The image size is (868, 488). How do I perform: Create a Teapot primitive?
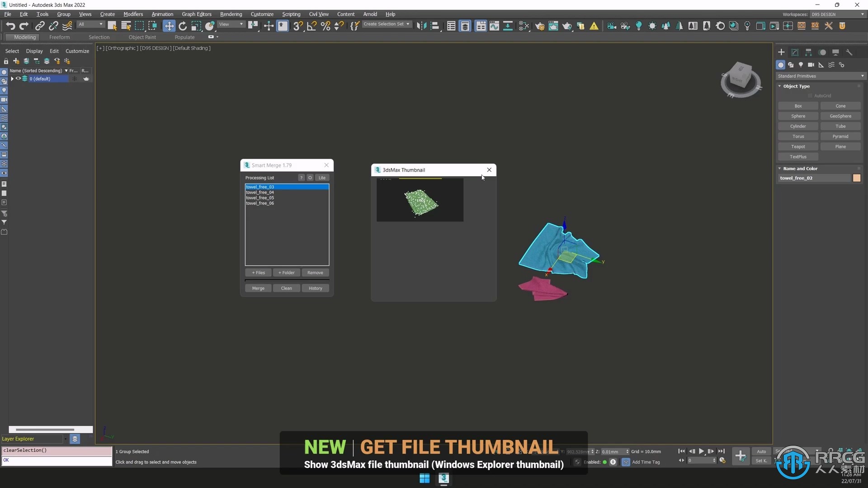[x=798, y=146]
